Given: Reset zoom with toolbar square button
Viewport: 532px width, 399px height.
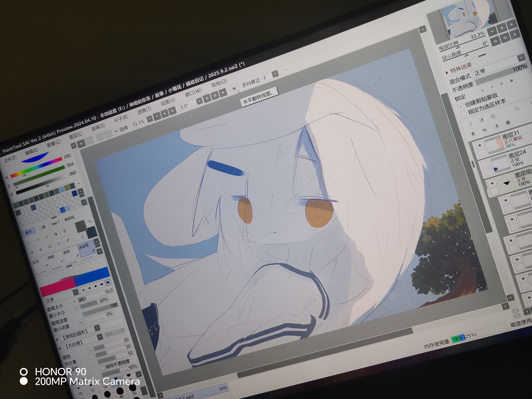Looking at the screenshot, I should [173, 111].
